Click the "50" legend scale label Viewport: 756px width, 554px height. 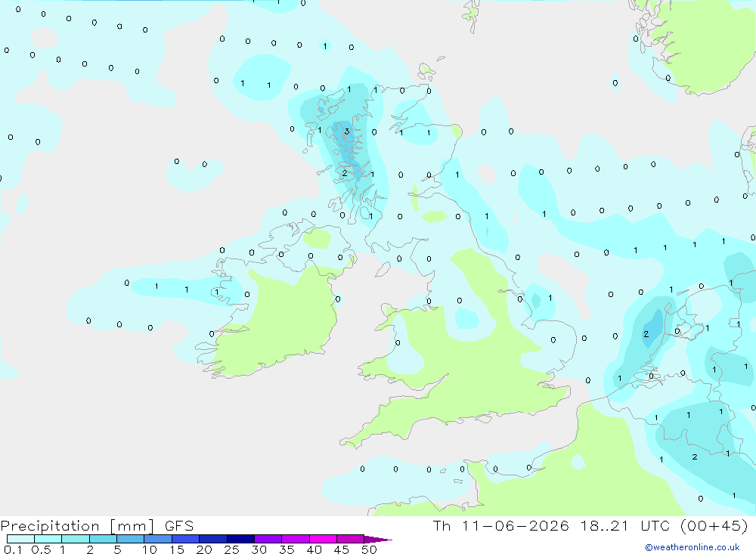(x=369, y=549)
